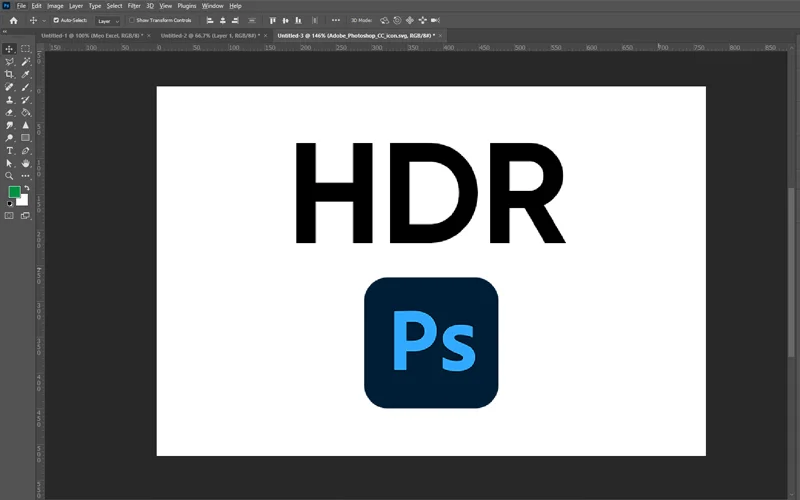The width and height of the screenshot is (800, 500).
Task: Open the Layer menu
Action: [76, 6]
